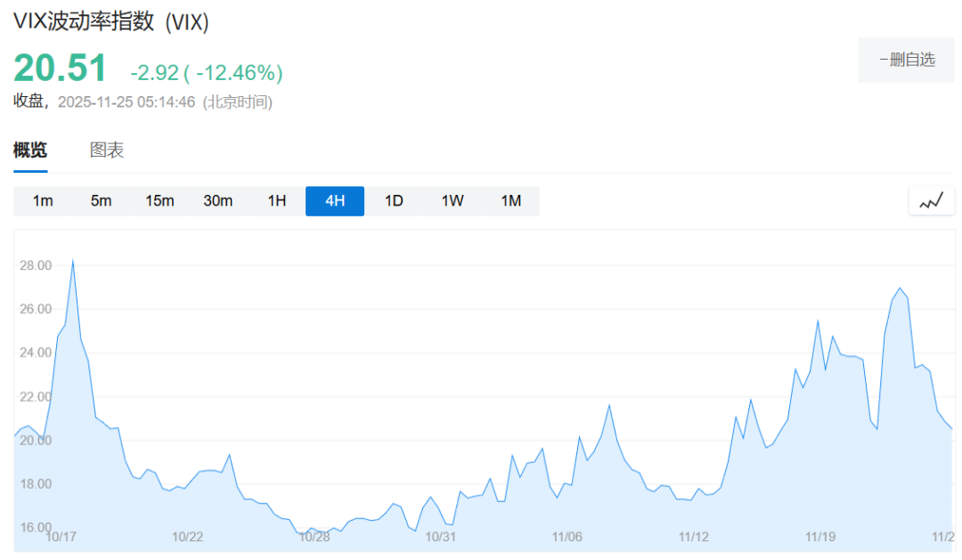Click the 28.00 y-axis label
This screenshot has width=962, height=560.
click(36, 265)
